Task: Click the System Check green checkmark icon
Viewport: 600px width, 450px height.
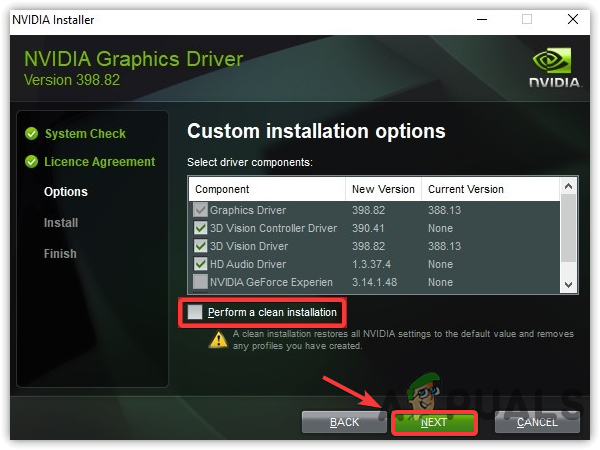Action: [31, 134]
